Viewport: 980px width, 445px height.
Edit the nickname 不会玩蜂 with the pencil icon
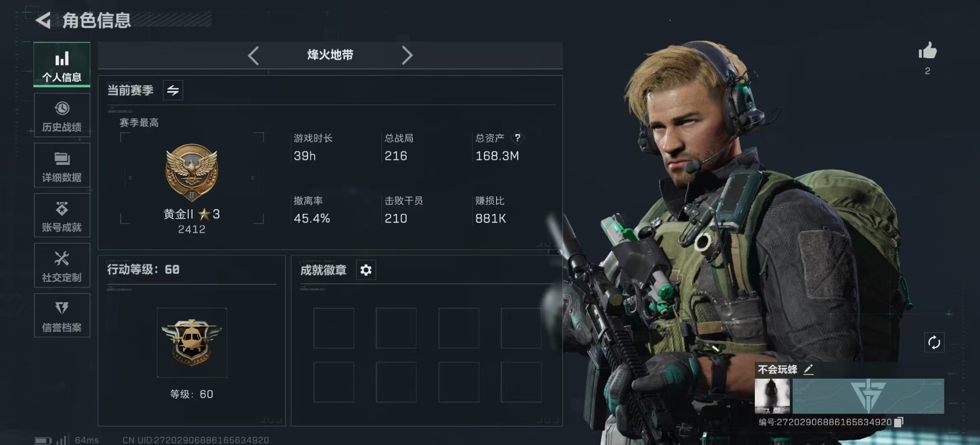tap(808, 369)
